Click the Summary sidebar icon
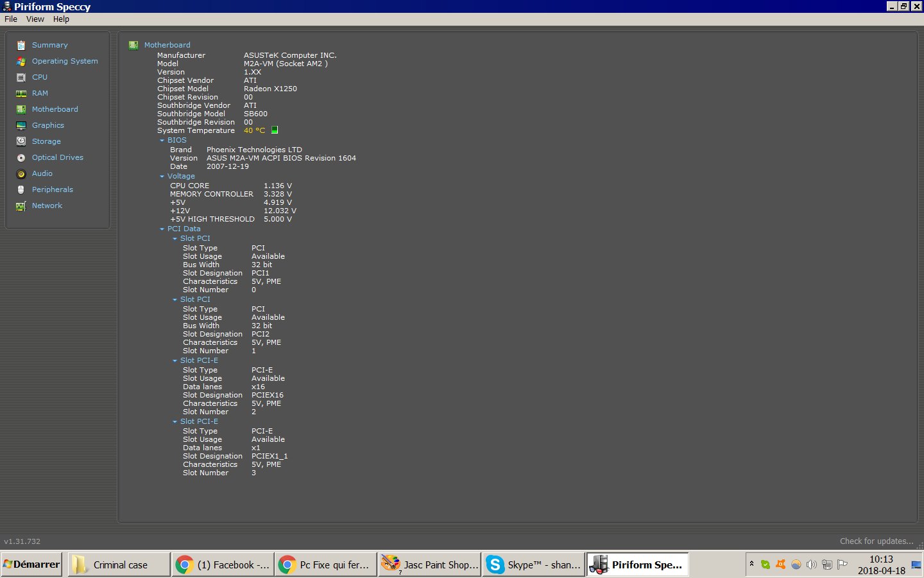 pyautogui.click(x=21, y=45)
